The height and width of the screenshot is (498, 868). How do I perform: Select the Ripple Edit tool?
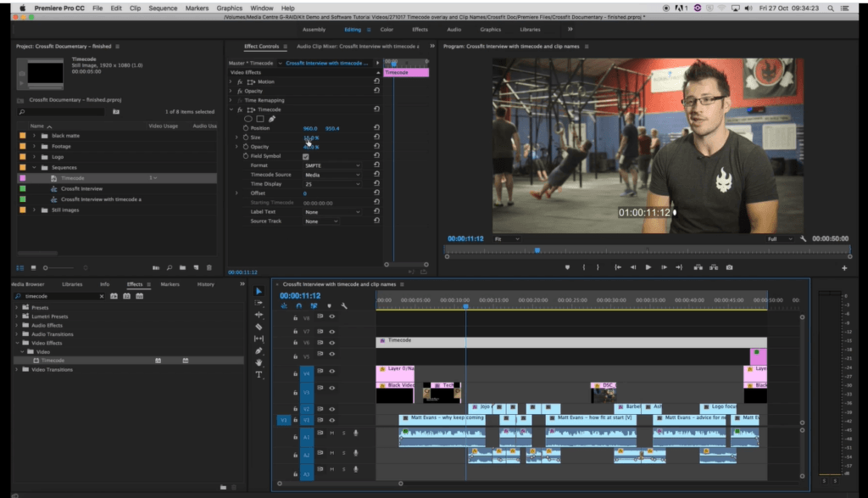(x=259, y=315)
